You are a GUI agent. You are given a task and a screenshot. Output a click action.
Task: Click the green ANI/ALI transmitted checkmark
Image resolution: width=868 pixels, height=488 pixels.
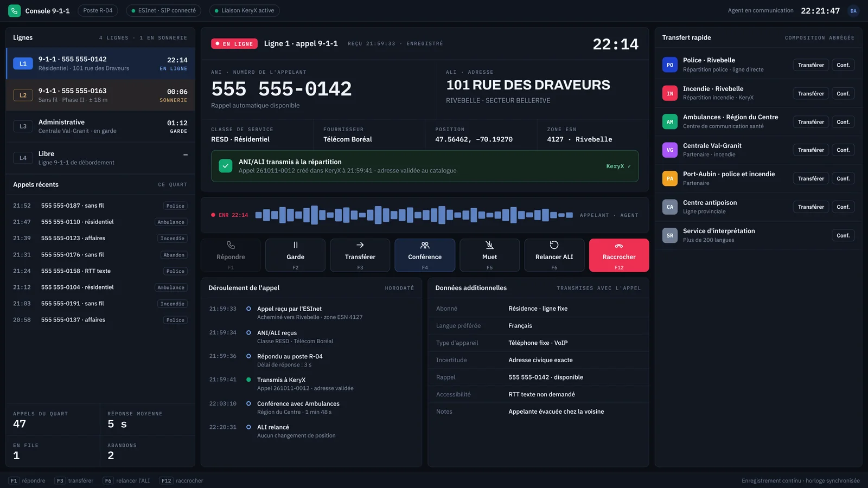coord(226,166)
